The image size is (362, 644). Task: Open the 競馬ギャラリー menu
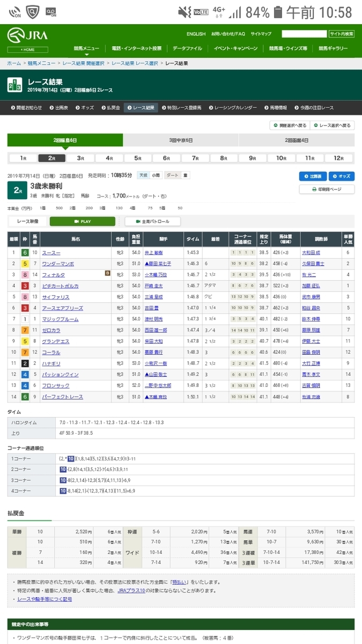(333, 48)
